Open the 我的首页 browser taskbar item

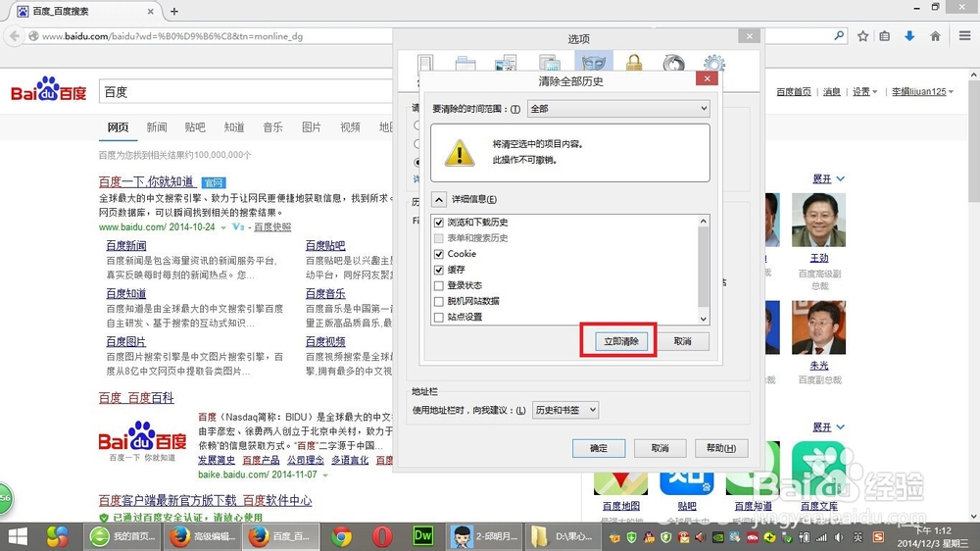click(122, 536)
